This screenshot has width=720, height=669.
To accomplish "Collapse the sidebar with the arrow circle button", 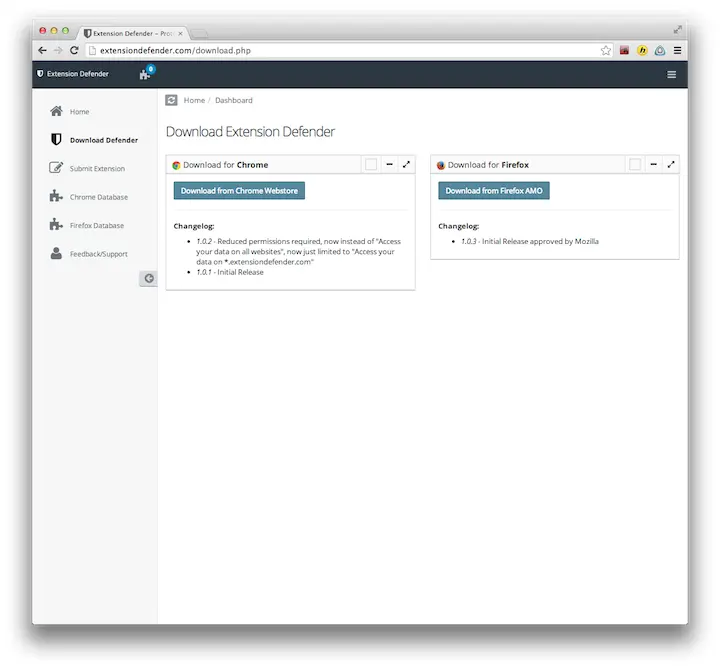I will (x=148, y=278).
